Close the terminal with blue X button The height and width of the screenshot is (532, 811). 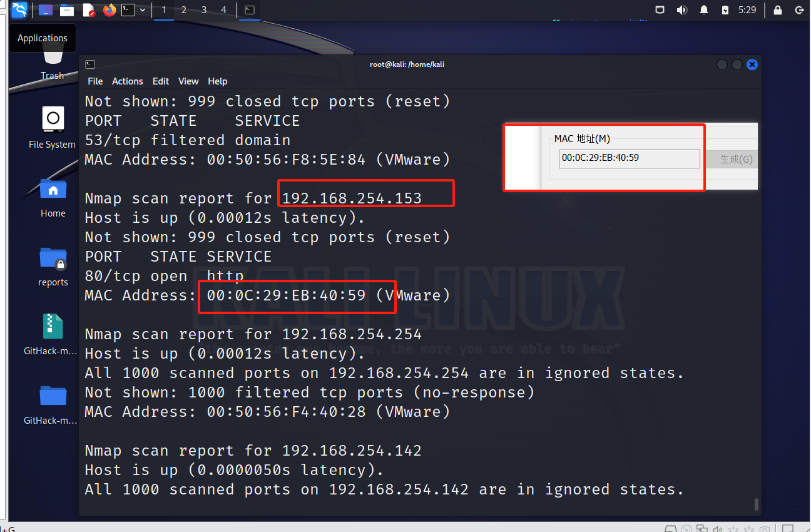(752, 64)
